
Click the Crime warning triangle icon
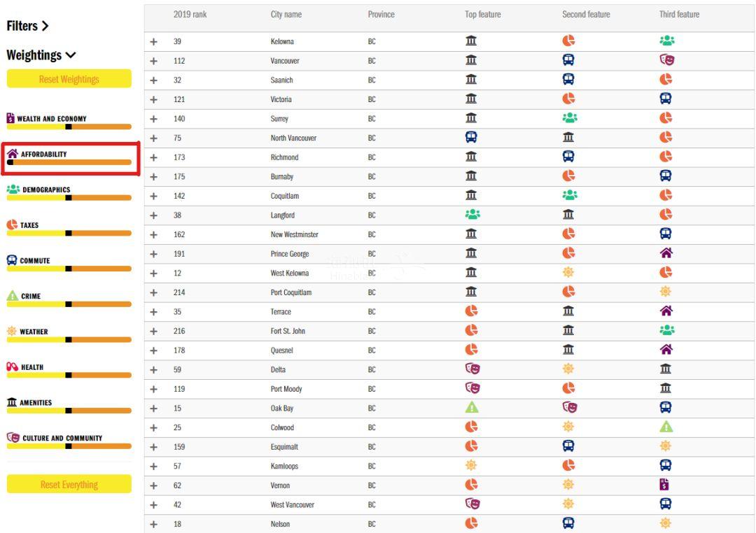(x=12, y=296)
